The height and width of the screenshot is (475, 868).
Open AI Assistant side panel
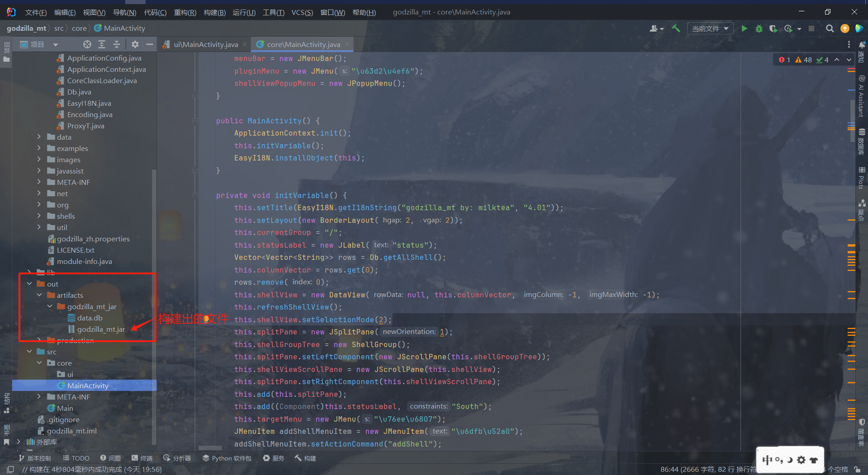(862, 96)
